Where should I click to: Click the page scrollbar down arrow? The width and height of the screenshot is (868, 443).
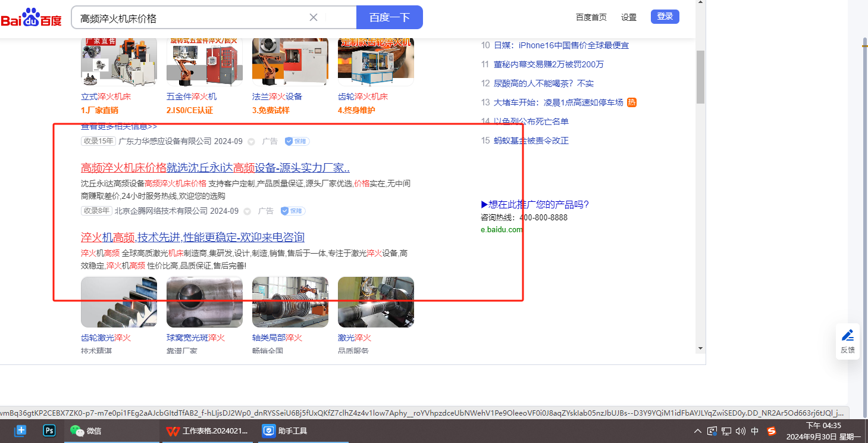(x=700, y=348)
